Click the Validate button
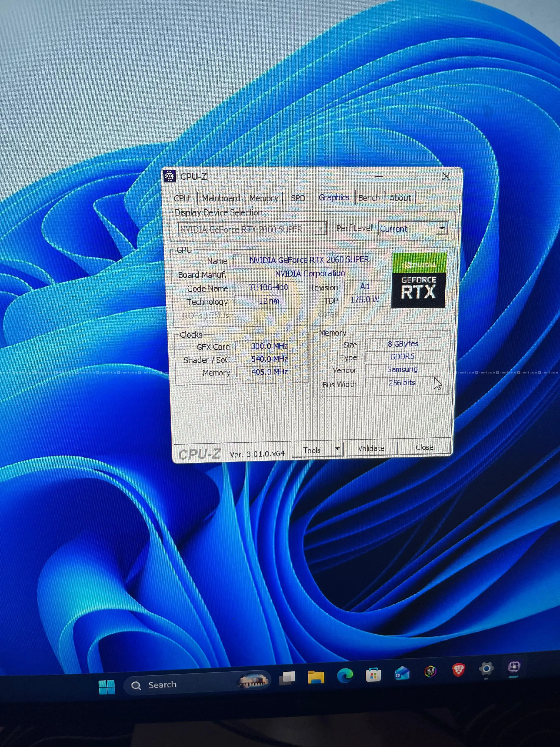The height and width of the screenshot is (747, 560). pos(371,448)
